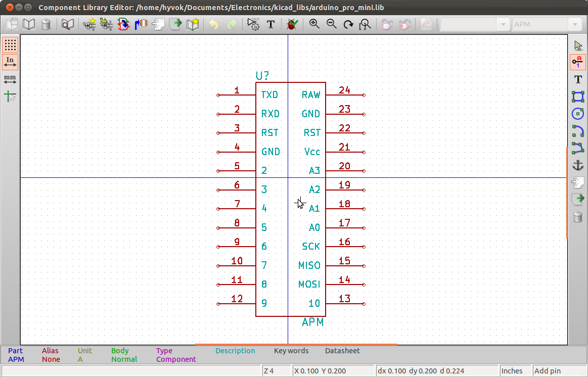588x377 pixels.
Task: Open the empty part selection dropdown
Action: (x=475, y=24)
